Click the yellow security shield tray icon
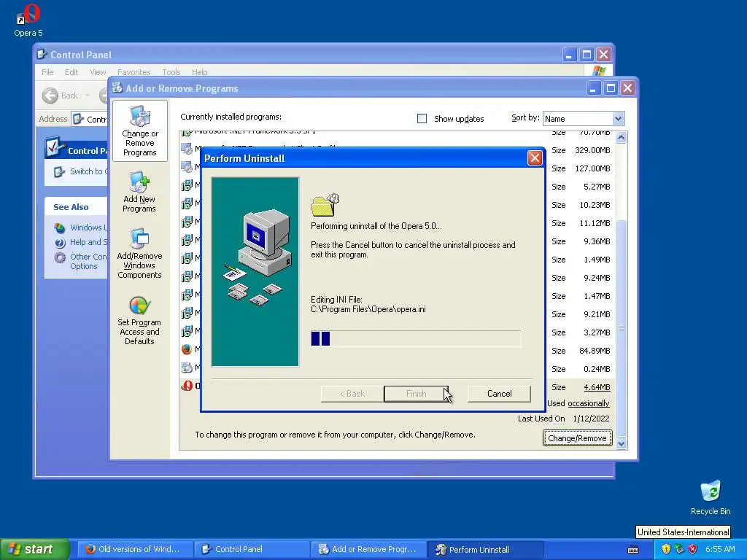Screen dimensions: 747x560 pos(666,549)
